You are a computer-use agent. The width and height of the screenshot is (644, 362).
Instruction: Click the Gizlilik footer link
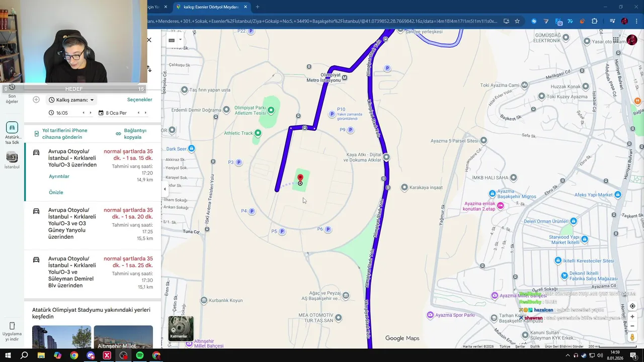tap(535, 346)
